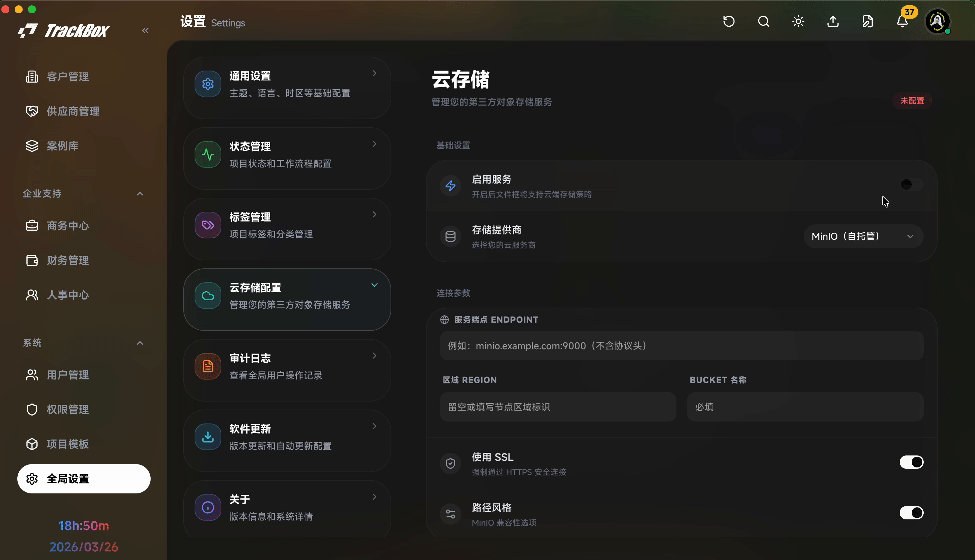The height and width of the screenshot is (560, 975).
Task: Open 供应商管理 in sidebar
Action: (x=84, y=111)
